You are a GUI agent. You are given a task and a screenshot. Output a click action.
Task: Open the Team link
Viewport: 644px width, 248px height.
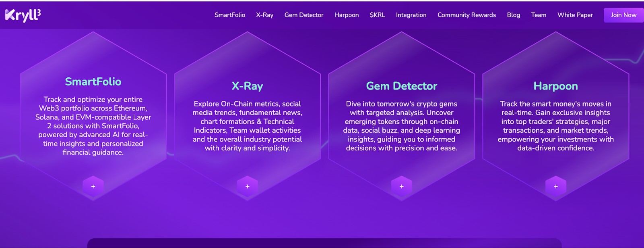tap(539, 15)
